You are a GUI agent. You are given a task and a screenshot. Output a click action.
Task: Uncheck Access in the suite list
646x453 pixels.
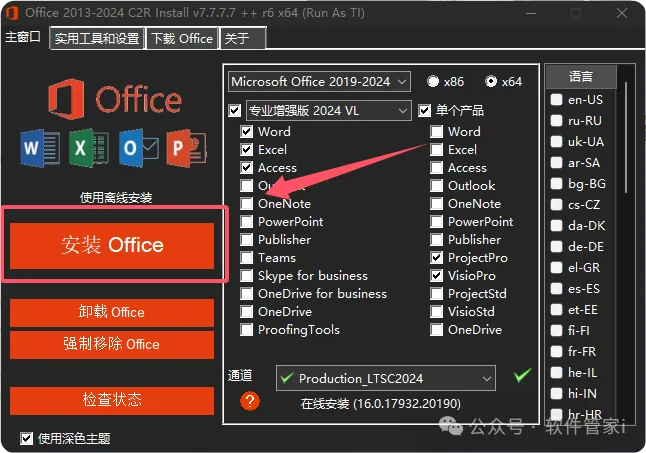click(x=247, y=168)
